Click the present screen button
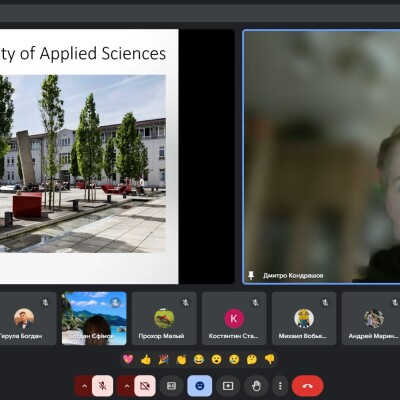 tap(228, 386)
